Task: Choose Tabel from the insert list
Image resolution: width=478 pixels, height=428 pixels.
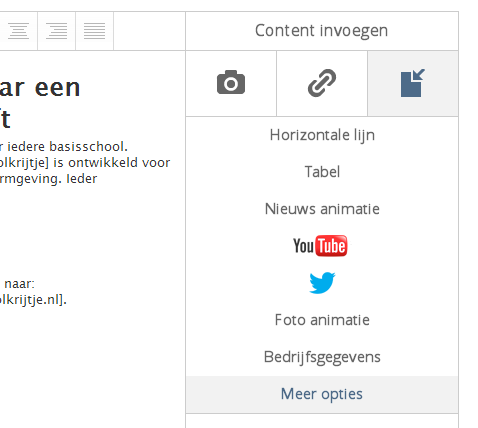Action: point(322,172)
